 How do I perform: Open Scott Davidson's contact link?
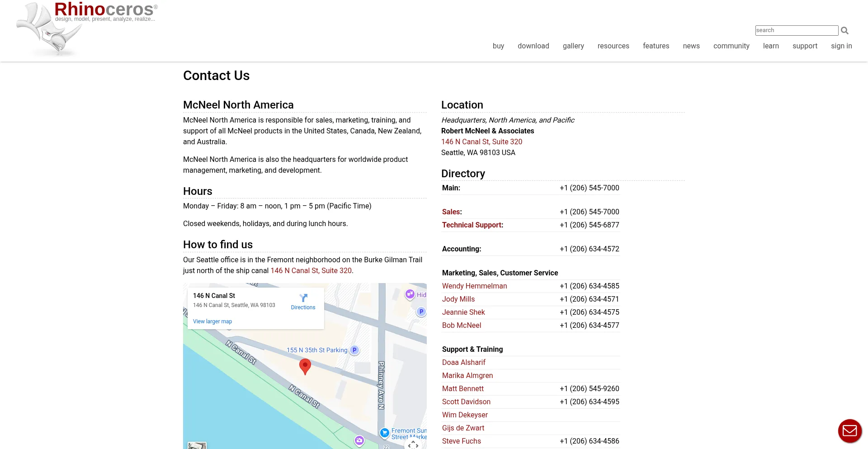[x=466, y=402]
